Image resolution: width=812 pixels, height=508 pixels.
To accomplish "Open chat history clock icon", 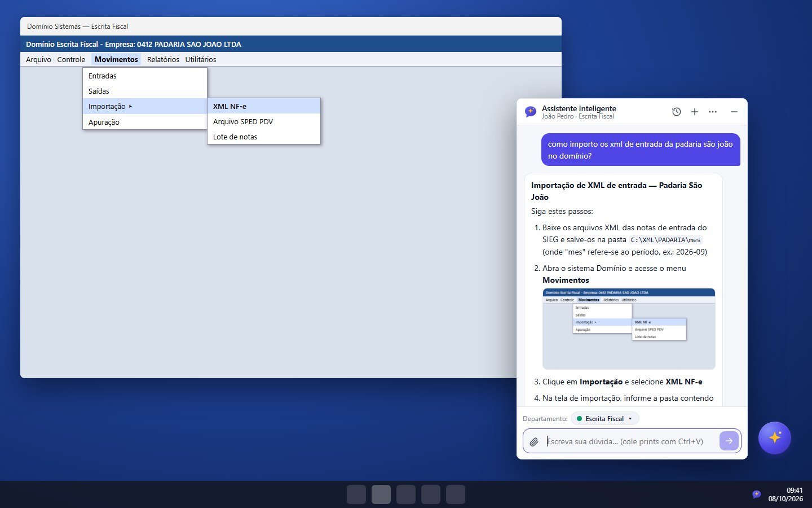I will pyautogui.click(x=677, y=112).
